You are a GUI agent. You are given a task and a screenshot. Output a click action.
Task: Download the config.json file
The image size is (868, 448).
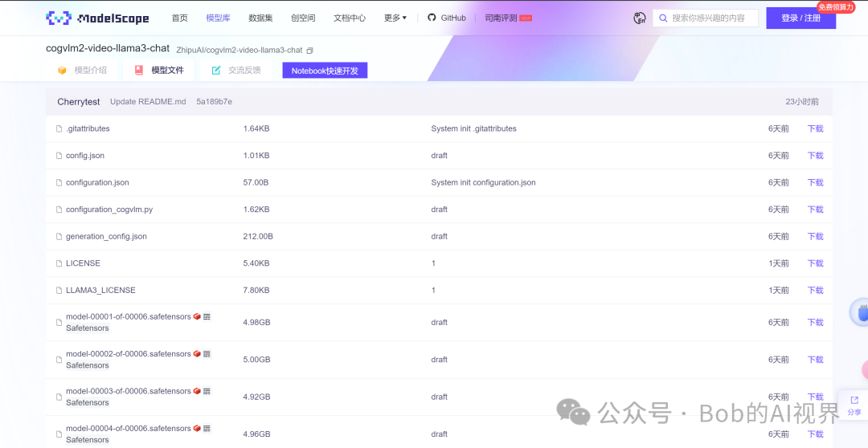point(815,156)
